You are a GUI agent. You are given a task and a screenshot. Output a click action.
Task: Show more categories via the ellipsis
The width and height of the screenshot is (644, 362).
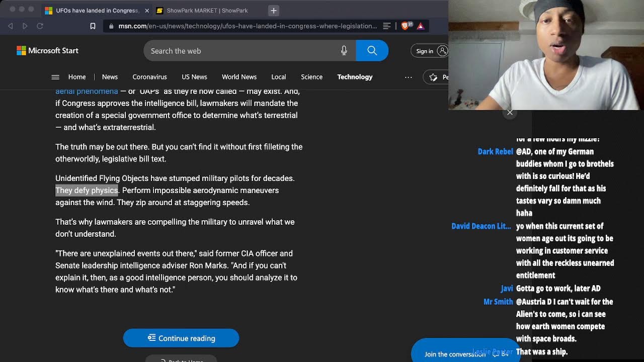coord(409,77)
